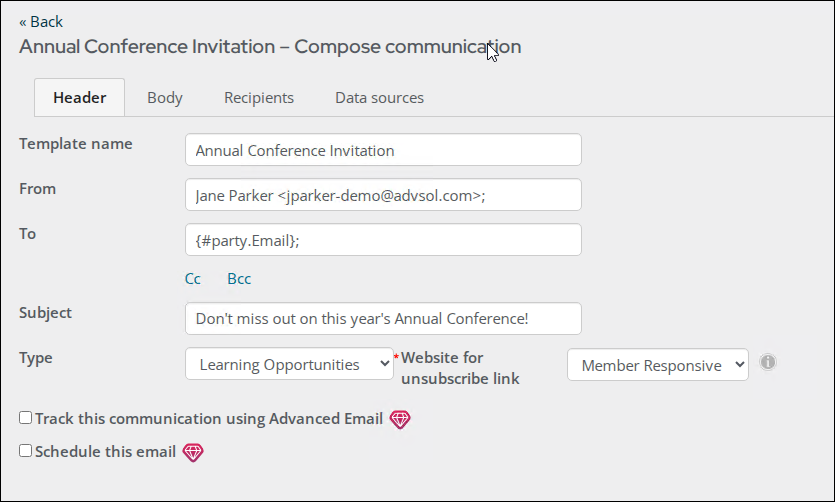Click the Track this communication label text

click(x=209, y=419)
